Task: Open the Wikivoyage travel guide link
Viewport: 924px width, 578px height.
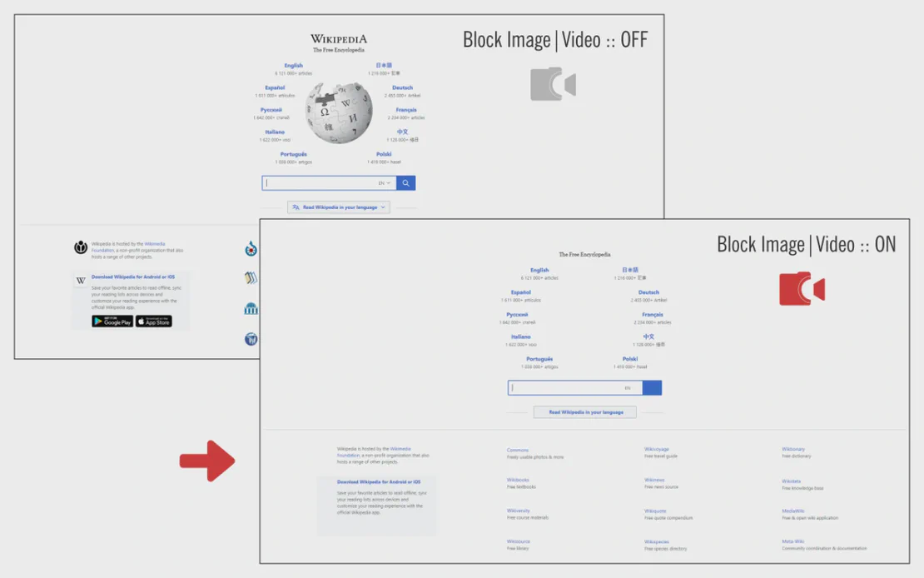Action: (x=657, y=450)
